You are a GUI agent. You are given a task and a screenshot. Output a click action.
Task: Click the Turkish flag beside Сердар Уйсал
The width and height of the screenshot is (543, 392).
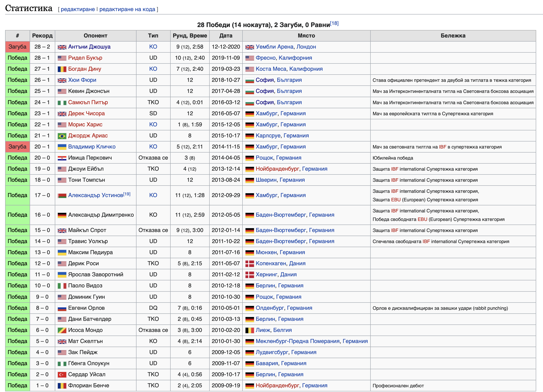[62, 375]
